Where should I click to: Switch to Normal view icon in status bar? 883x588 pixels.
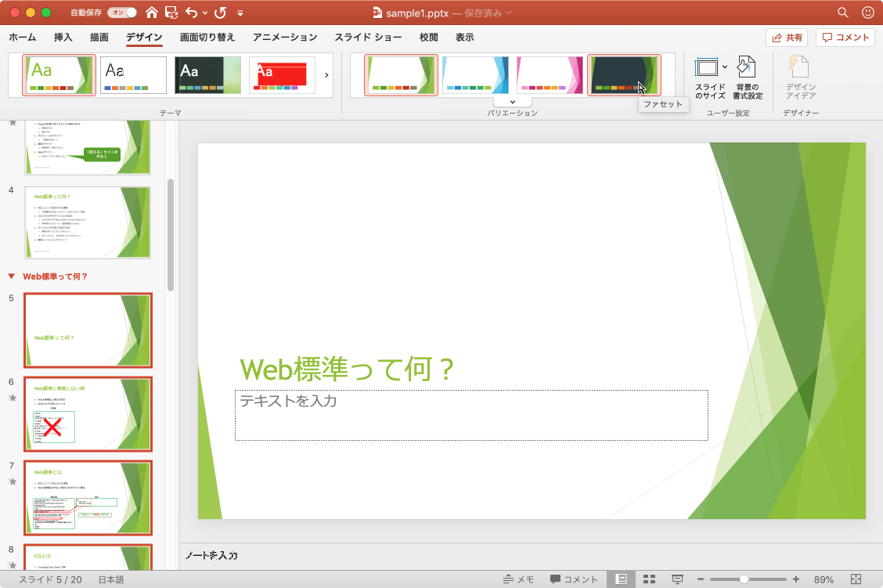[621, 579]
